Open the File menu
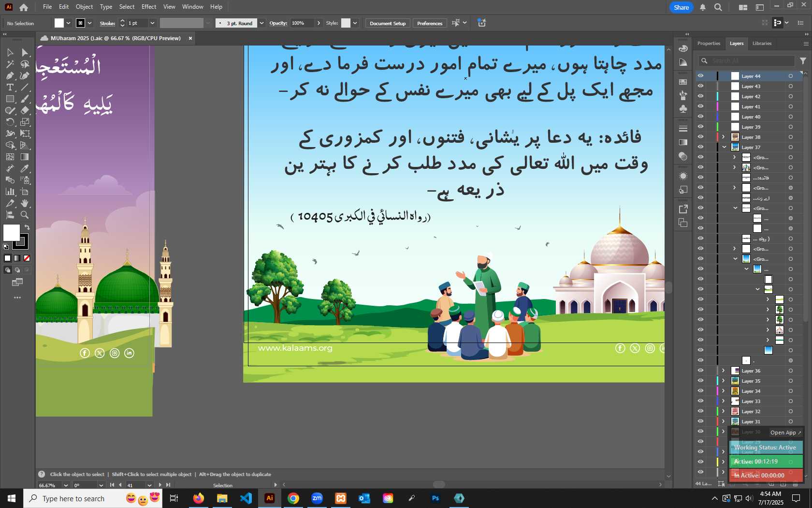The image size is (812, 508). (47, 7)
